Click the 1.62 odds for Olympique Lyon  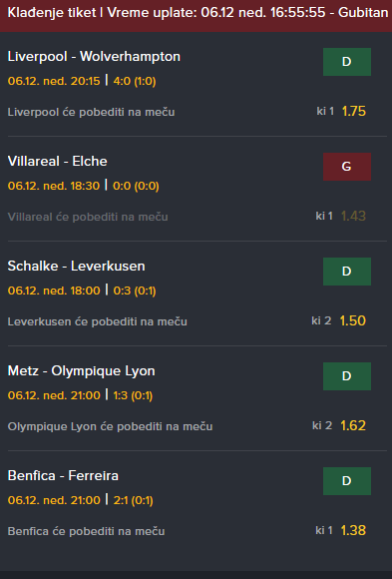pos(353,425)
